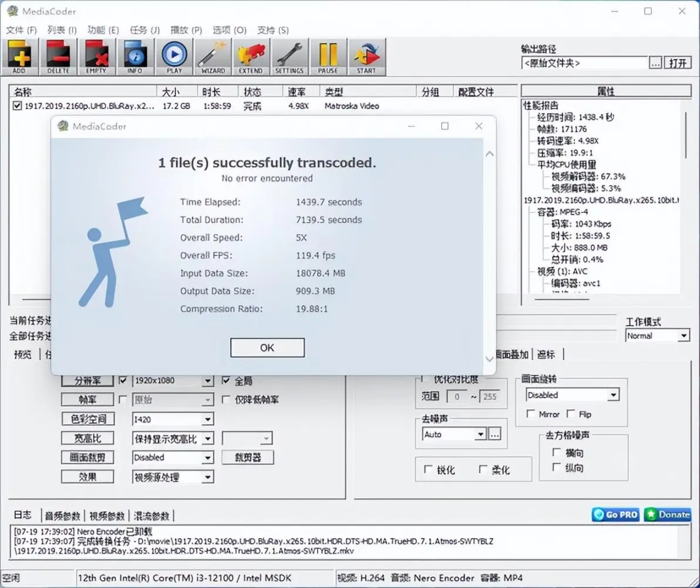700x588 pixels.
Task: Click the MediaCoder icon in the main title bar
Action: 12,11
